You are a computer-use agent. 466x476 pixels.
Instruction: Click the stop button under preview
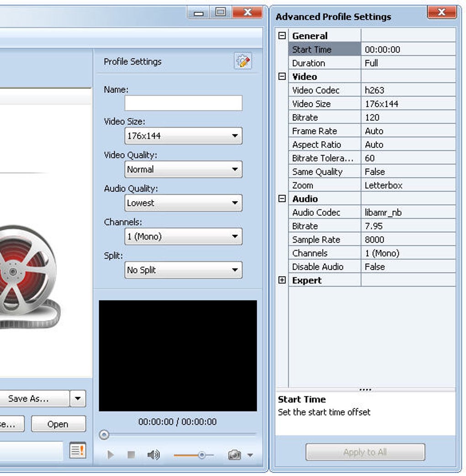click(x=131, y=455)
